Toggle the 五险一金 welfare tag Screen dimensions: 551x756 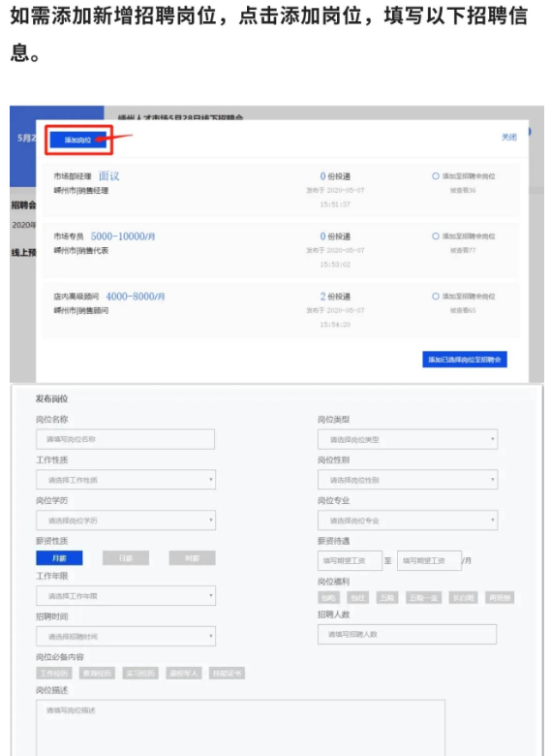point(423,598)
